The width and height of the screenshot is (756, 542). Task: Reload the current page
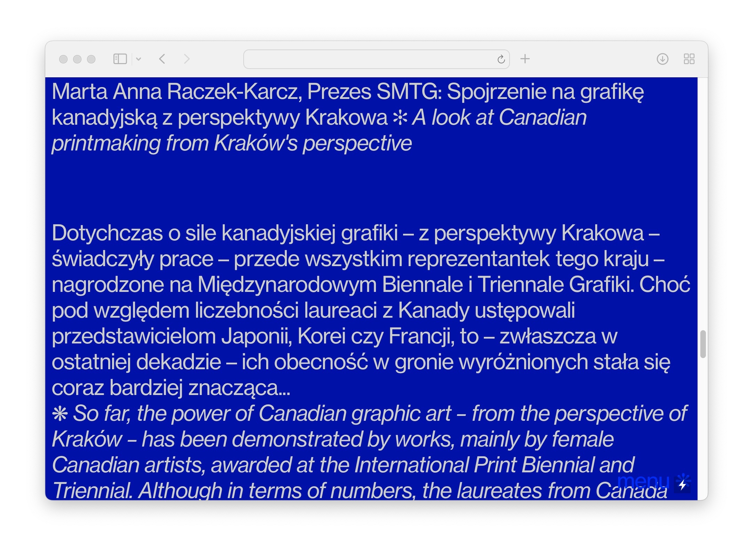[x=501, y=59]
